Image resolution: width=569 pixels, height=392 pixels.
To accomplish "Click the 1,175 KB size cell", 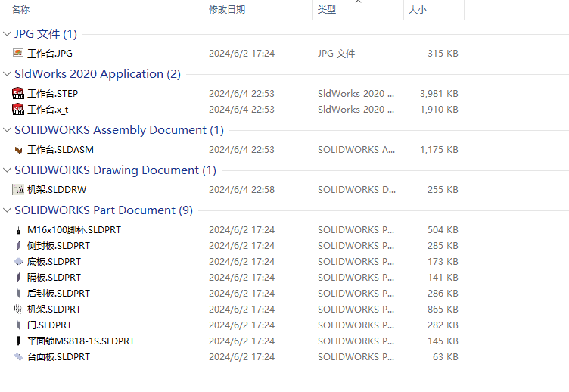I will click(439, 150).
